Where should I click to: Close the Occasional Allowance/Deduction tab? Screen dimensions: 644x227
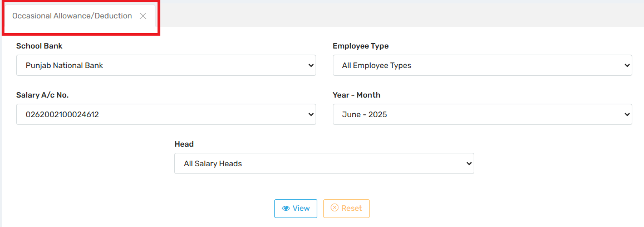[143, 16]
